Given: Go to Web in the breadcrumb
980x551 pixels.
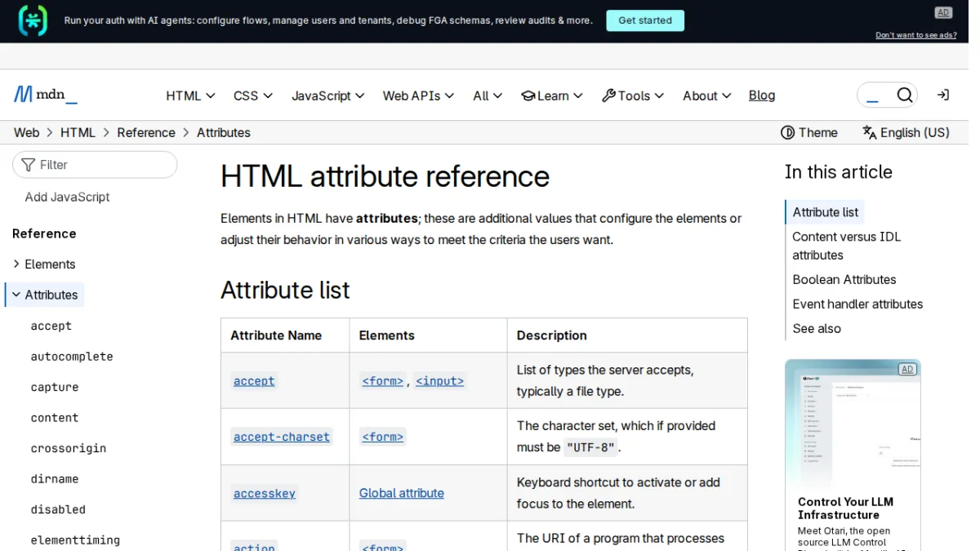Looking at the screenshot, I should (26, 132).
